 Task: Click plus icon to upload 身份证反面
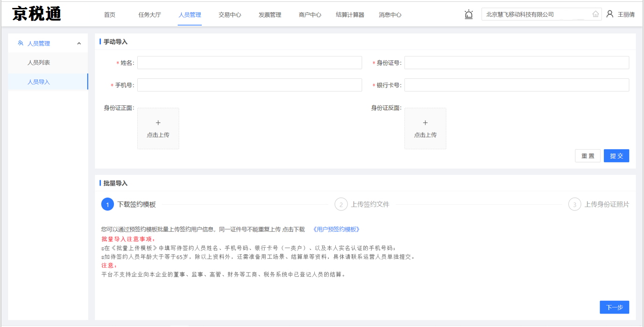click(x=425, y=123)
